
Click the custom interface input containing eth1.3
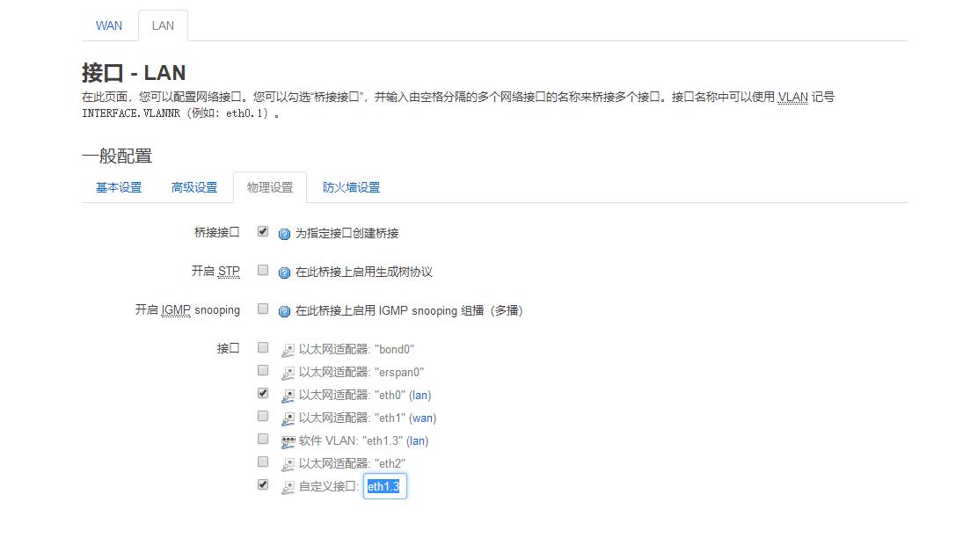pyautogui.click(x=385, y=486)
